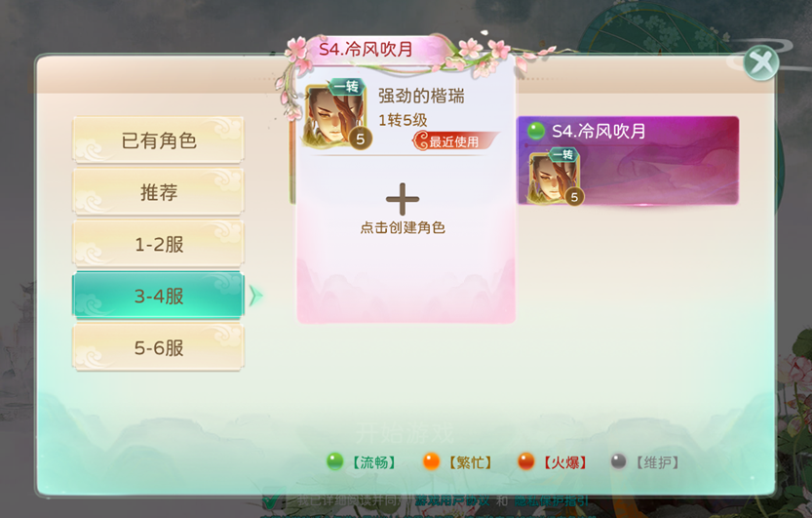
Task: Click the red 火爆 status legend dot
Action: tap(525, 461)
